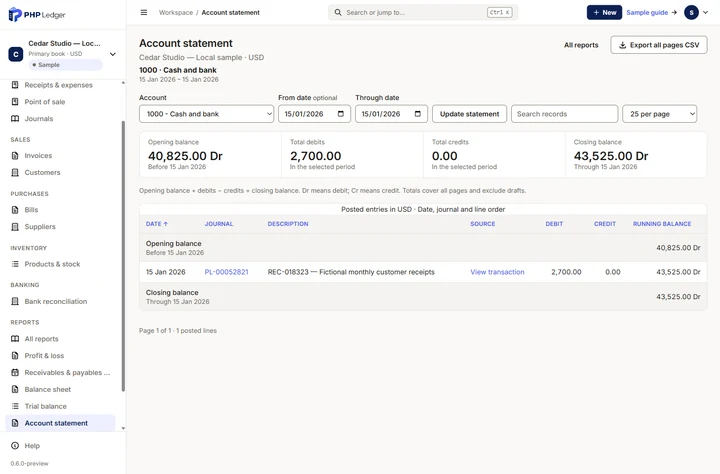Open Receipts & expenses menu item

tap(58, 85)
